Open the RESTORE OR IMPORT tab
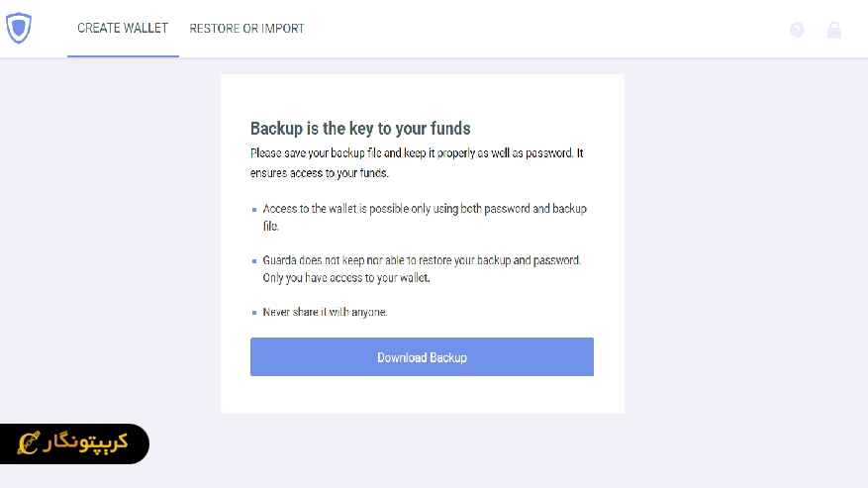The width and height of the screenshot is (868, 488). pyautogui.click(x=246, y=29)
